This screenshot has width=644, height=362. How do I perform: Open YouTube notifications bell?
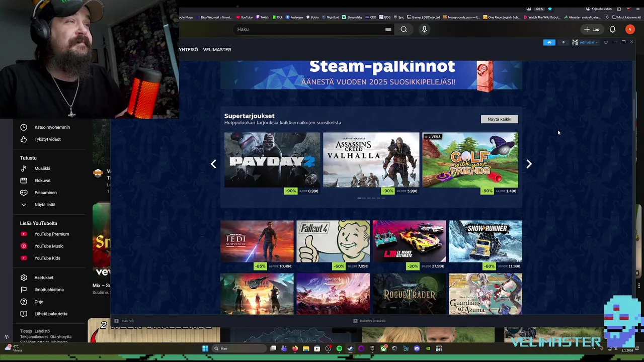tap(612, 29)
